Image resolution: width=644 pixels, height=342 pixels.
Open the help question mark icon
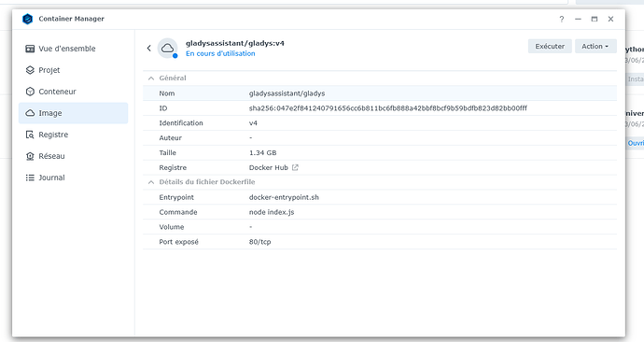[562, 20]
